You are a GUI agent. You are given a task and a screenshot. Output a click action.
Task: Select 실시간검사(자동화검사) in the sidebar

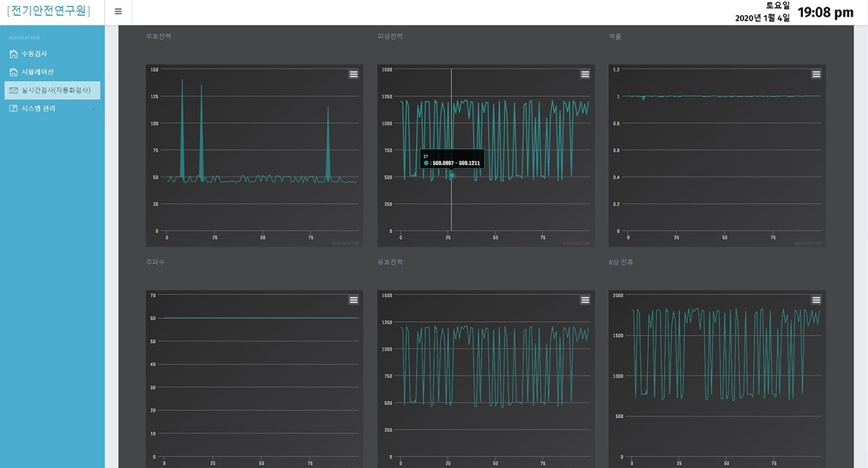(52, 90)
